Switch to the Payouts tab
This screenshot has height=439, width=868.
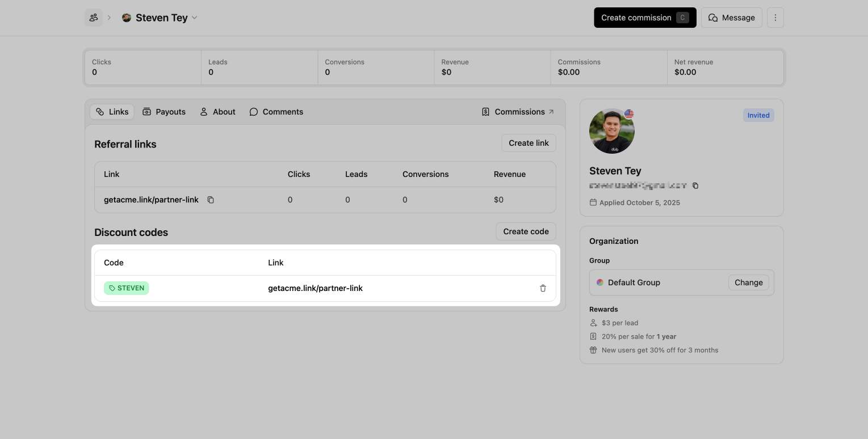pyautogui.click(x=164, y=112)
